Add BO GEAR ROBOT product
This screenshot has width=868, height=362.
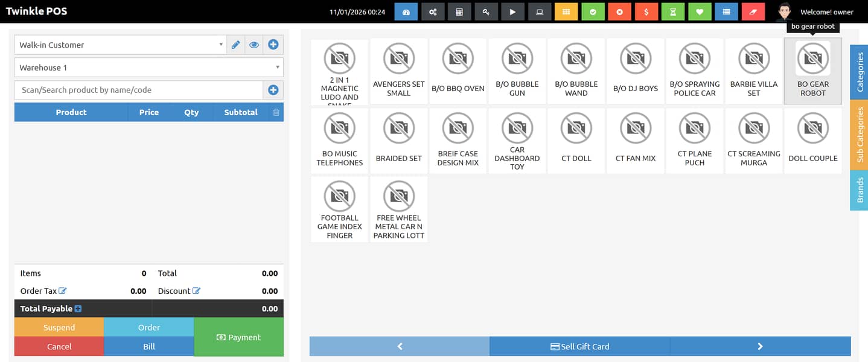click(x=813, y=71)
